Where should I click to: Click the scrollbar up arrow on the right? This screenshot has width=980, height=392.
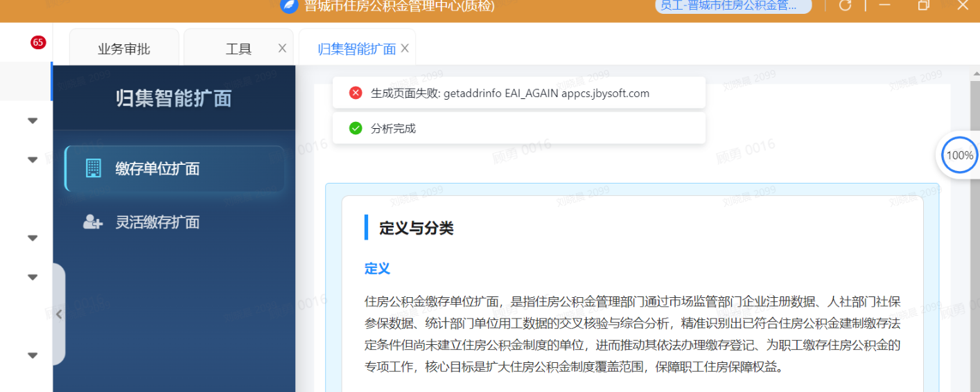click(x=974, y=74)
